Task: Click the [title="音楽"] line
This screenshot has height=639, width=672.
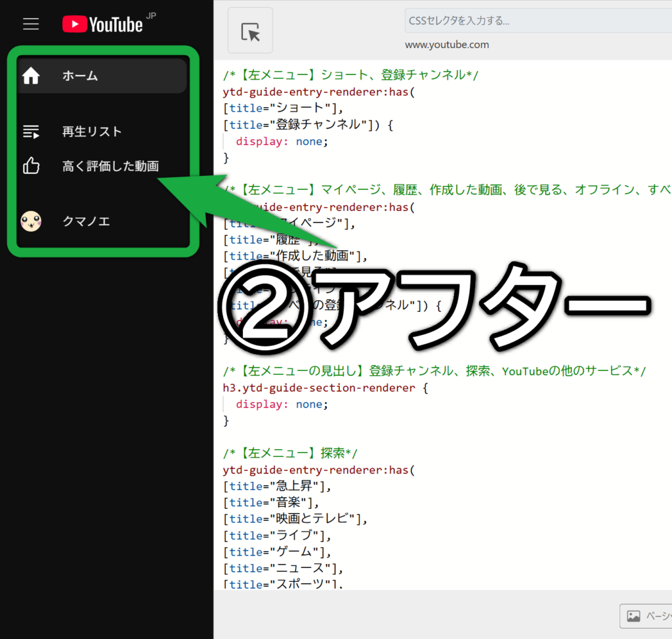Action: coord(271,502)
